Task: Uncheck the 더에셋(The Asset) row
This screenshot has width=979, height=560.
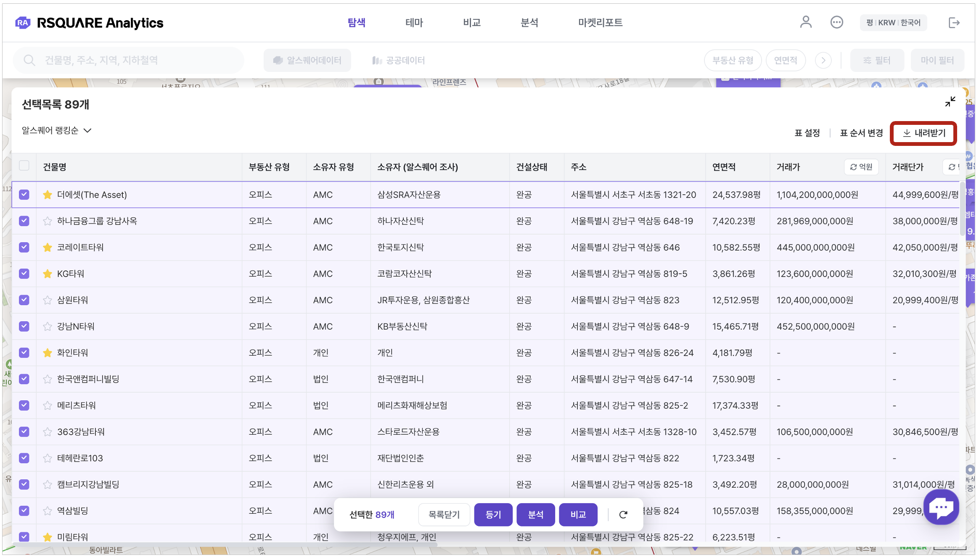Action: click(24, 195)
